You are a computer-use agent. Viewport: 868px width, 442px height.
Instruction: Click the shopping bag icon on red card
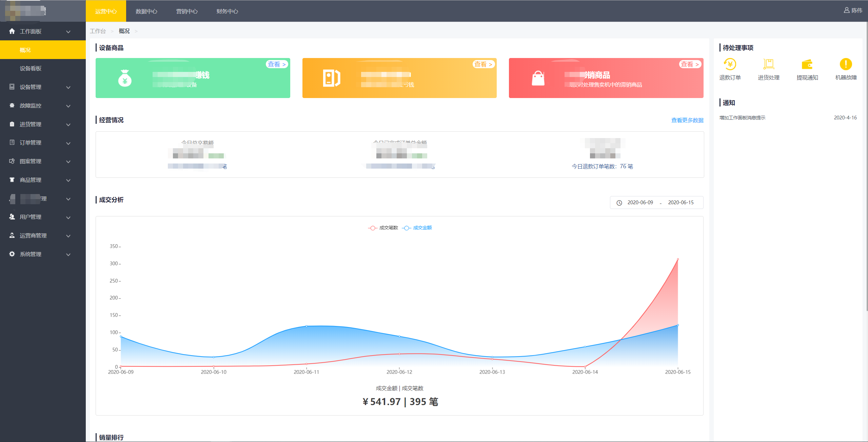(538, 78)
